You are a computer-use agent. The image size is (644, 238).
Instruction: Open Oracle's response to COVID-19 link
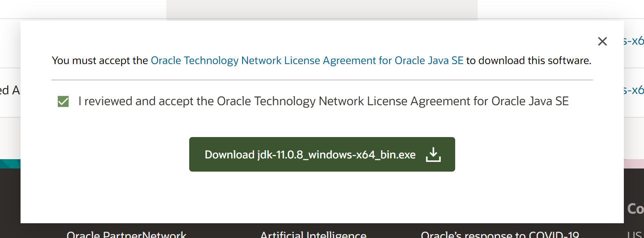pyautogui.click(x=500, y=235)
